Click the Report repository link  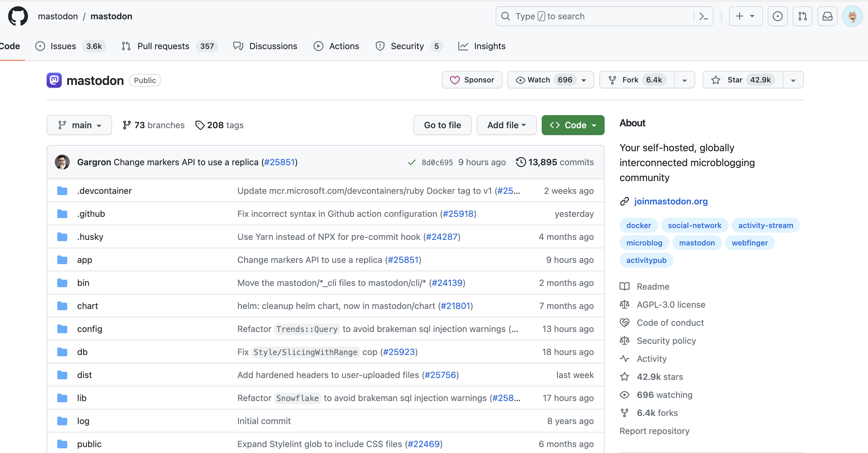coord(654,431)
